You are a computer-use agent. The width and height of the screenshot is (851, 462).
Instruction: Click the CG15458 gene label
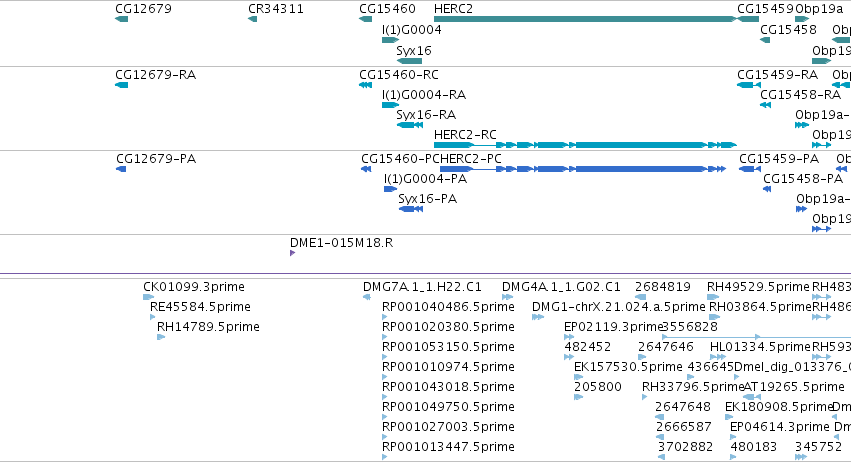point(788,30)
